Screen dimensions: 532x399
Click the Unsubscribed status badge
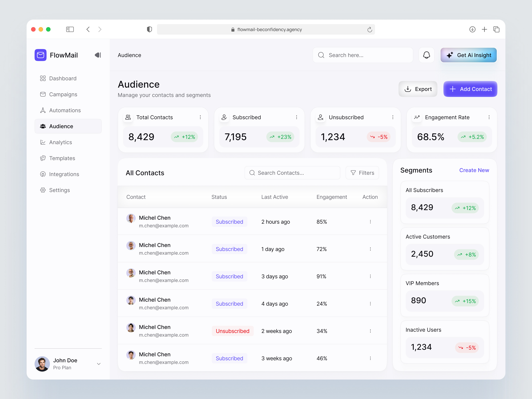point(232,331)
